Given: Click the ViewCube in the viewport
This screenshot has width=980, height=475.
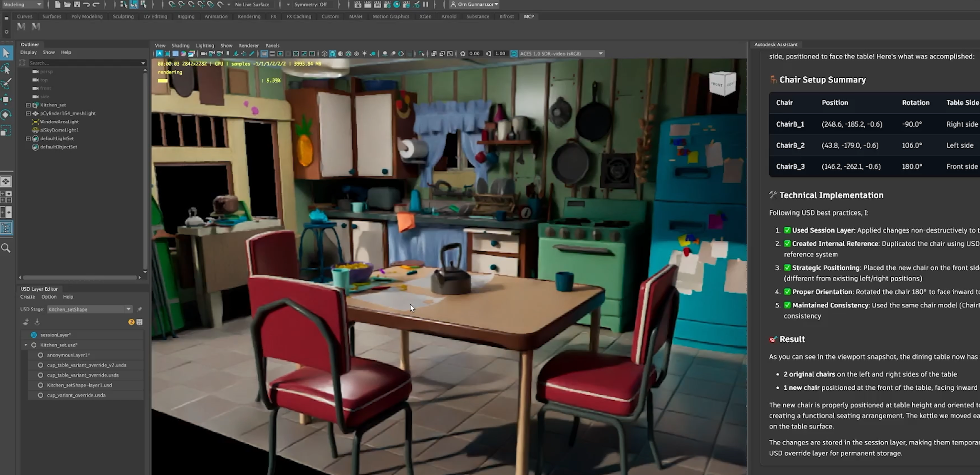Looking at the screenshot, I should [722, 84].
